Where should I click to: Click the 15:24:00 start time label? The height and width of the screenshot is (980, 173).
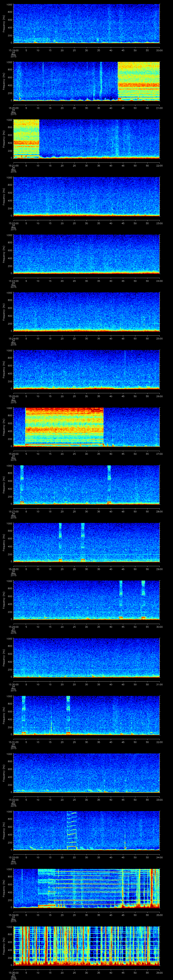coord(13,339)
